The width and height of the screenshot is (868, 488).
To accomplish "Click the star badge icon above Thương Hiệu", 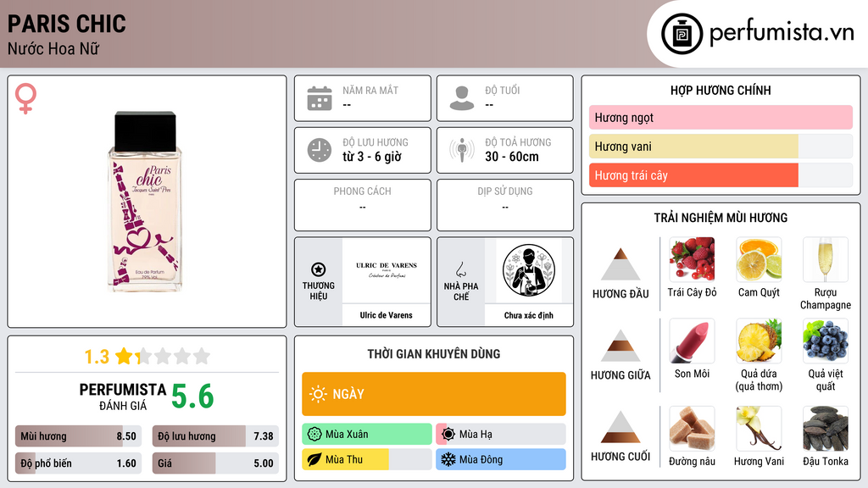I will pos(319,269).
